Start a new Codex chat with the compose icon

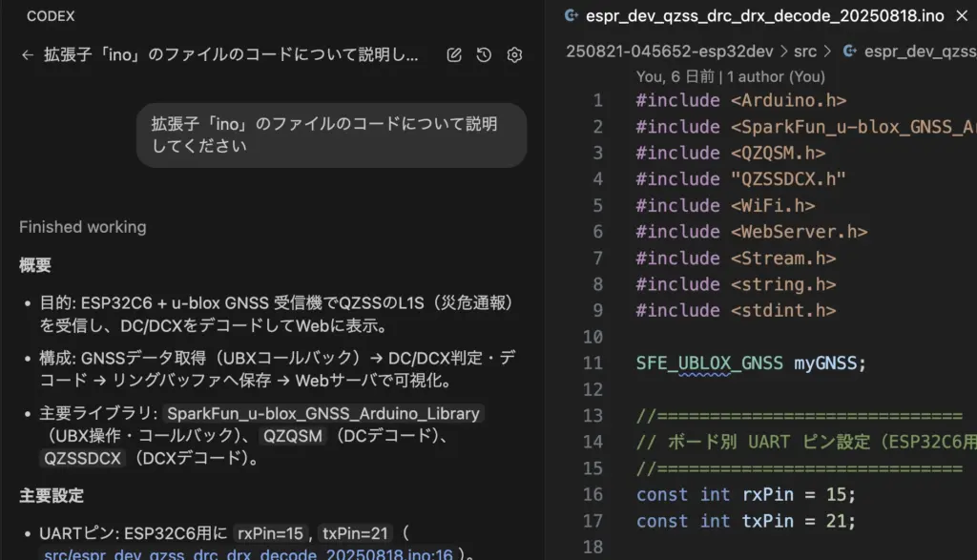coord(454,54)
